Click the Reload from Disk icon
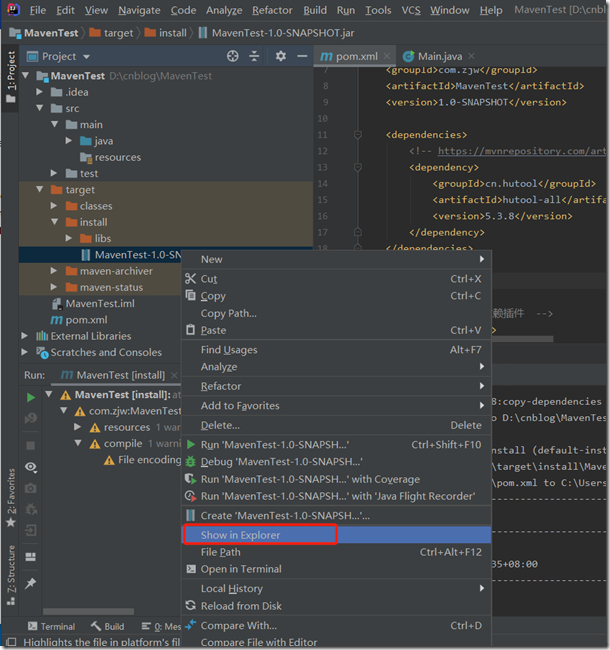Viewport: 610px width, 650px height. click(x=191, y=606)
